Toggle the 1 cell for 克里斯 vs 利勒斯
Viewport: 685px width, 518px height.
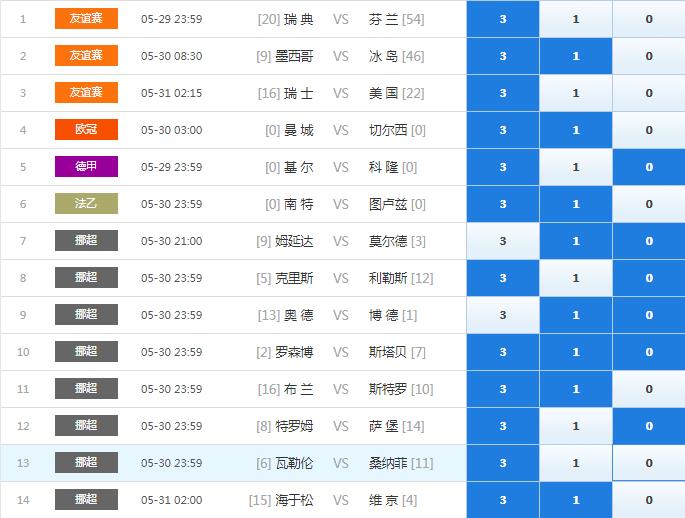click(576, 278)
